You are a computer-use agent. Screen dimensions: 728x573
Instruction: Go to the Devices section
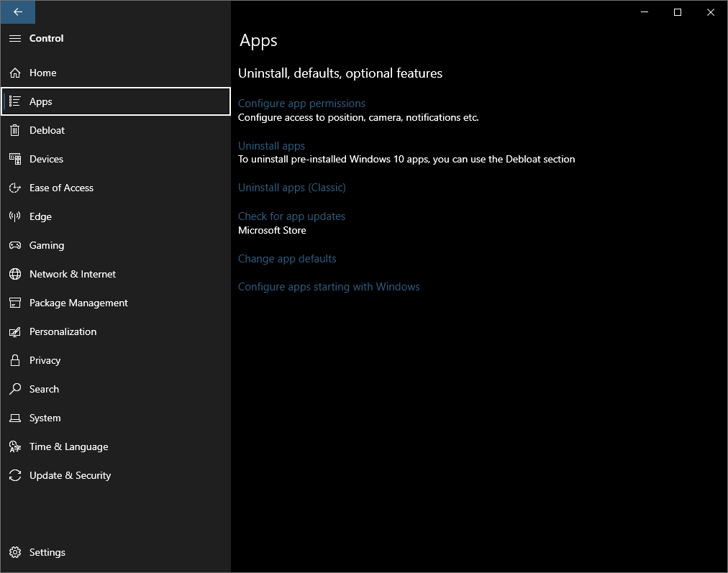tap(116, 159)
